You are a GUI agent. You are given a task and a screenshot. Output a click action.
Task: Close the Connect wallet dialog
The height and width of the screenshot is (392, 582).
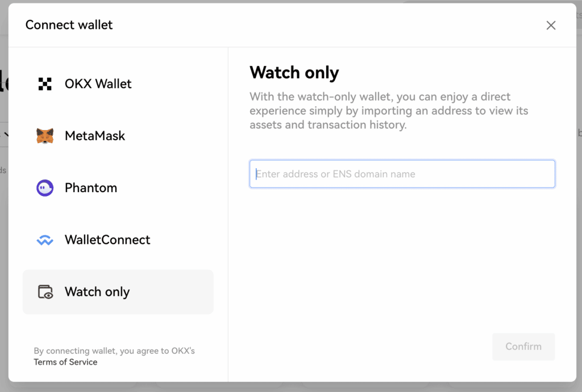(x=551, y=25)
